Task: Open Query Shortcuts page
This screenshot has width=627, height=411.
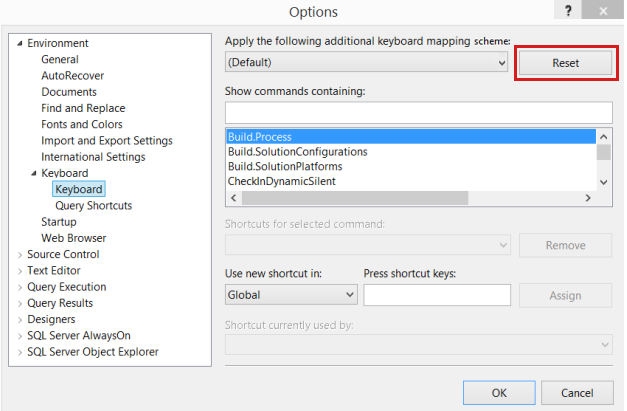Action: point(94,206)
